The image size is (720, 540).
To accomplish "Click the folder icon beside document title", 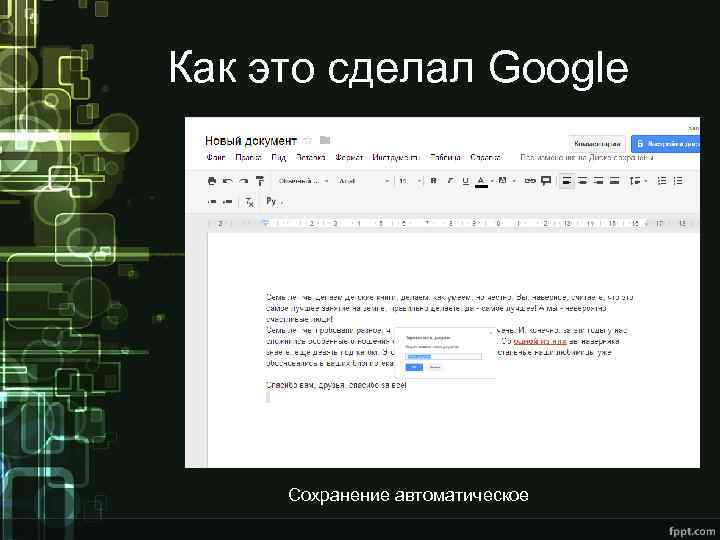I will coord(325,140).
